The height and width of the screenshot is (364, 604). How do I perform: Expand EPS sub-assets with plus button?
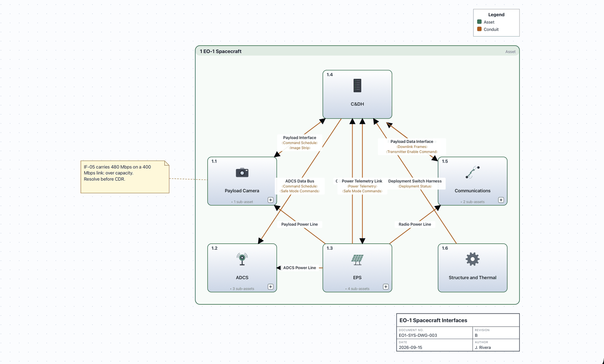click(386, 287)
